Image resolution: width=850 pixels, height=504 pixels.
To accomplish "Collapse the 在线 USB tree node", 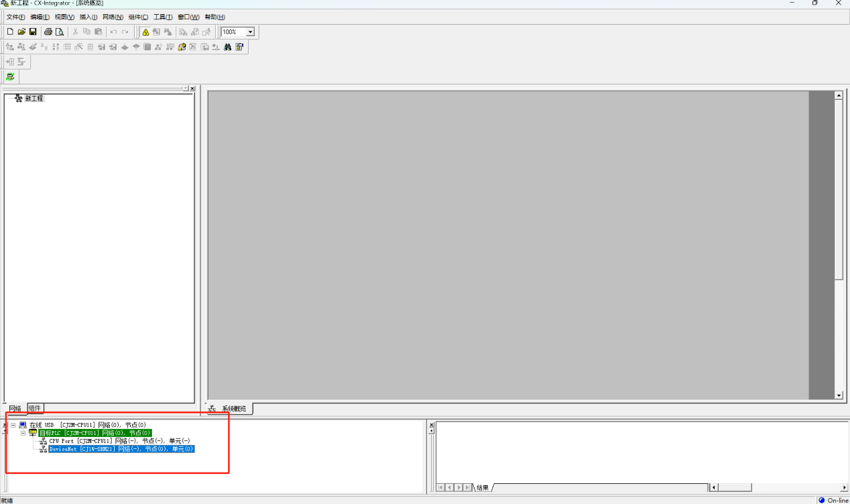I will tap(13, 425).
